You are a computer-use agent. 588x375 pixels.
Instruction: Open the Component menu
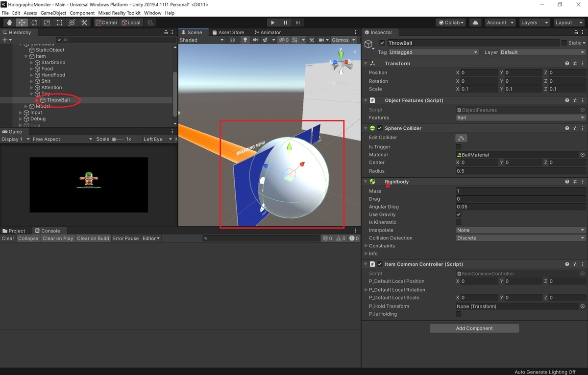(82, 13)
